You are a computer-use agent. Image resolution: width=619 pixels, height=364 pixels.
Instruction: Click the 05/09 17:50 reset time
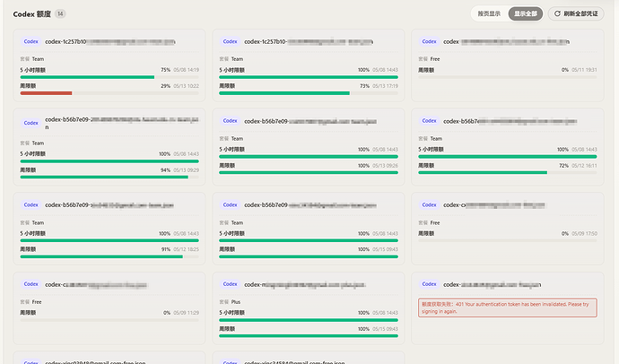tap(584, 233)
